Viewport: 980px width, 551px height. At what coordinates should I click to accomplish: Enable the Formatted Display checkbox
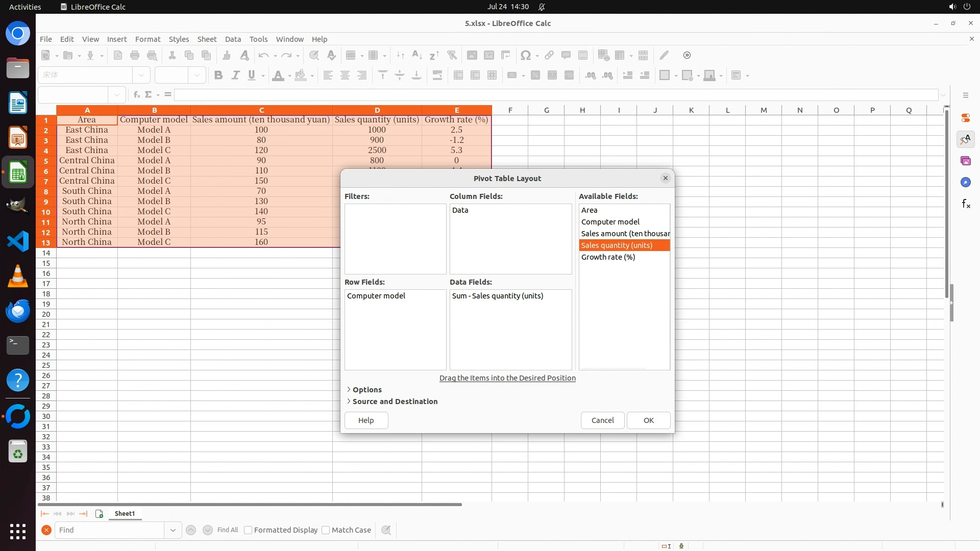(248, 530)
